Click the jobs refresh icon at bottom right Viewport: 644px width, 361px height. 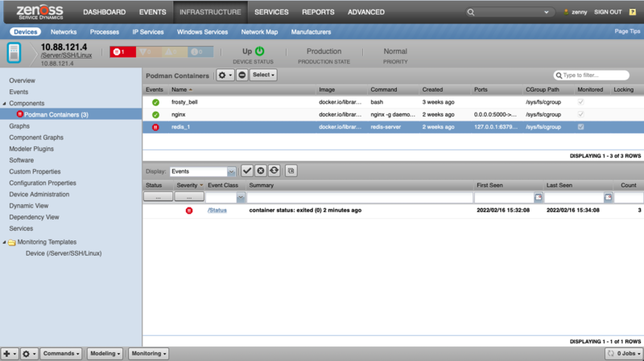(x=611, y=354)
